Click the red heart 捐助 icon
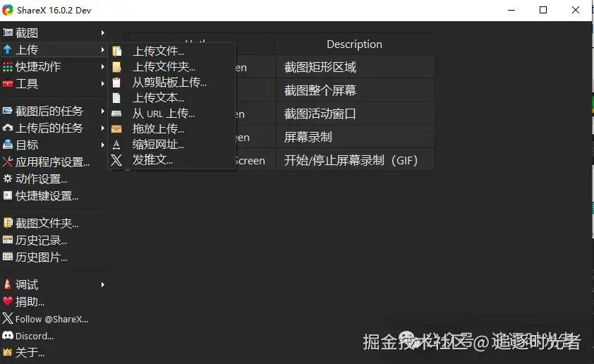 click(x=8, y=301)
